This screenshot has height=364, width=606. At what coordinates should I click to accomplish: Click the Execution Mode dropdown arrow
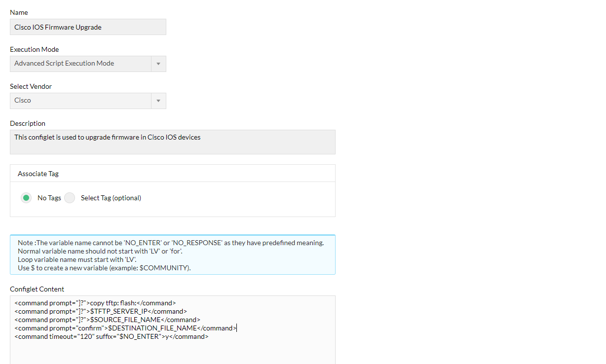coord(158,64)
